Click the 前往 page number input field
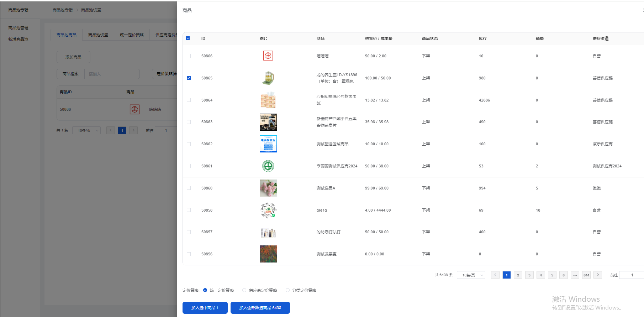 click(632, 275)
